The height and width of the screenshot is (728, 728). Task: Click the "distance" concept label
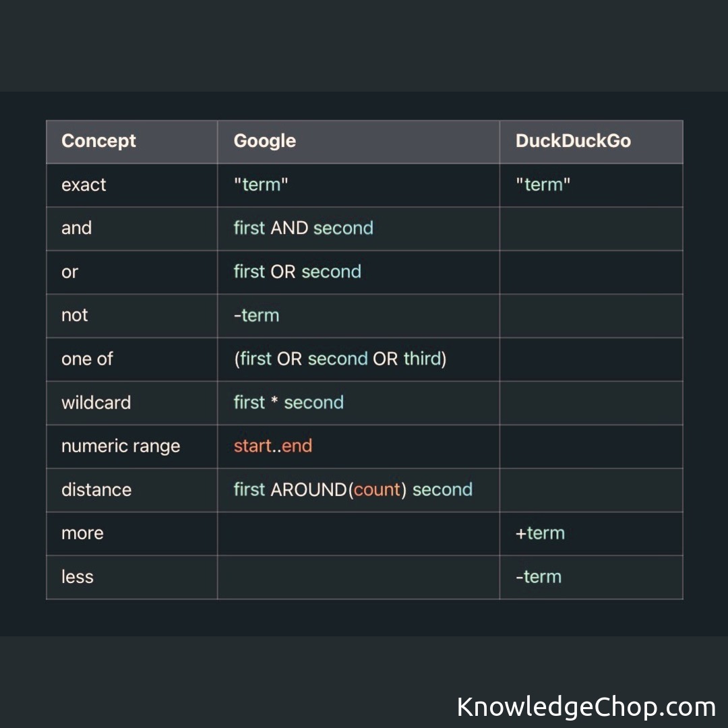tap(96, 489)
